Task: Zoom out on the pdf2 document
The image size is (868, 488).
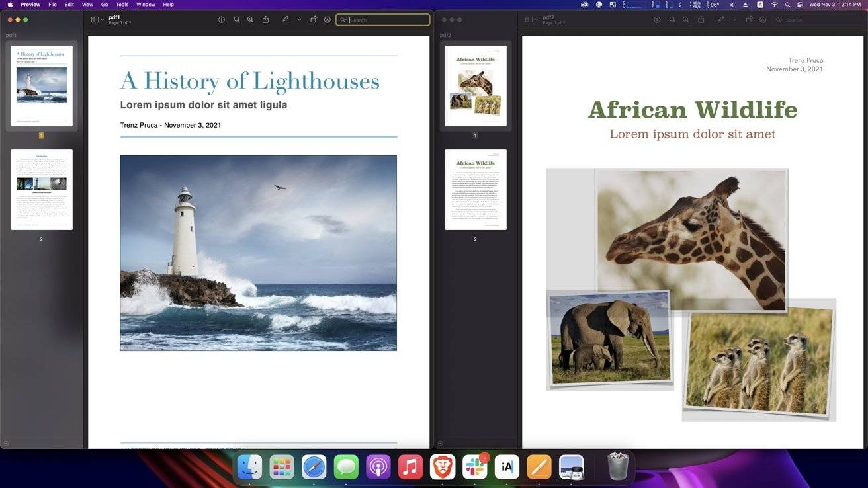Action: 672,19
